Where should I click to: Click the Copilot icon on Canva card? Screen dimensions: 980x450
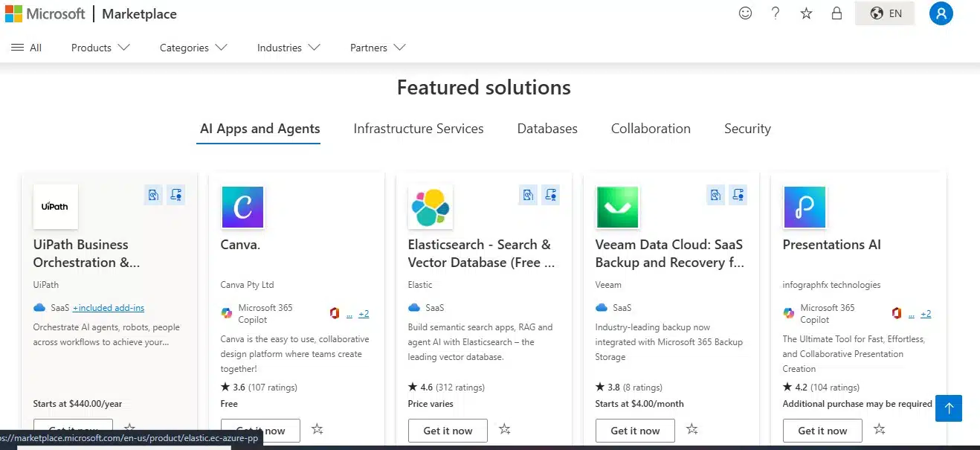[x=227, y=313]
